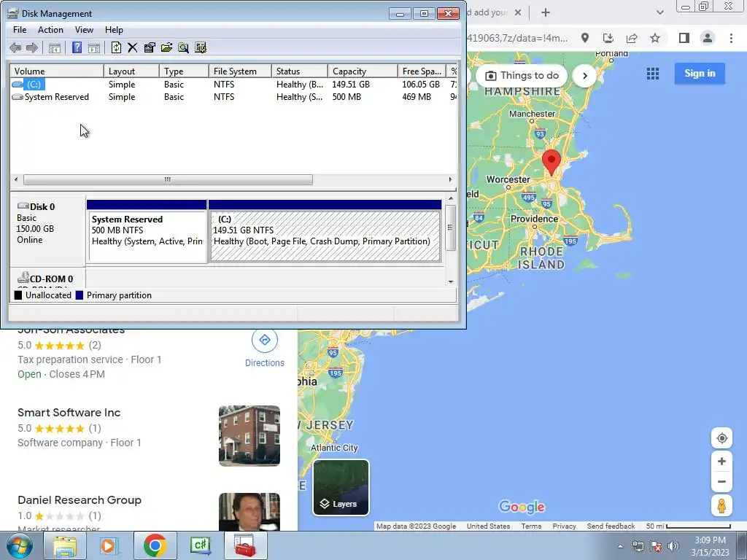This screenshot has width=747, height=560.
Task: Select the System Reserved partition block on Disk 0
Action: pos(147,231)
